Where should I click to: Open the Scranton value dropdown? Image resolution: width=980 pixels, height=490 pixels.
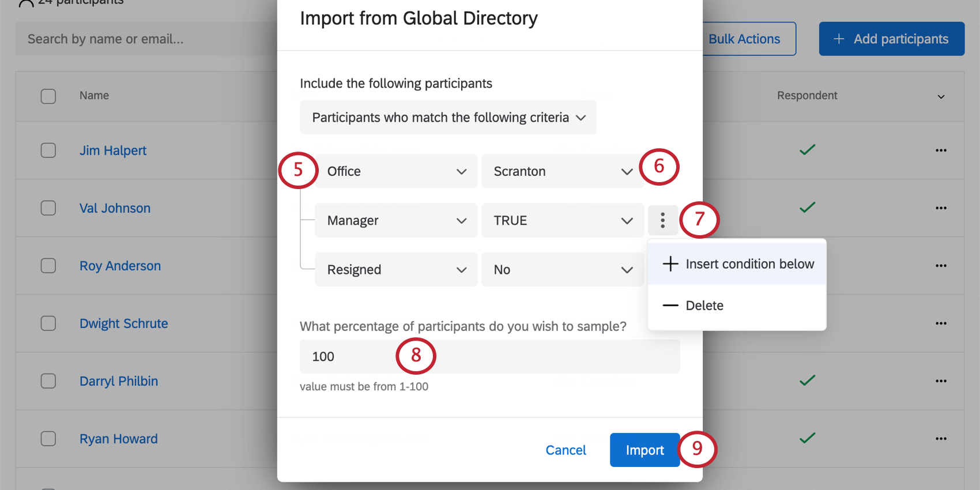coord(562,171)
